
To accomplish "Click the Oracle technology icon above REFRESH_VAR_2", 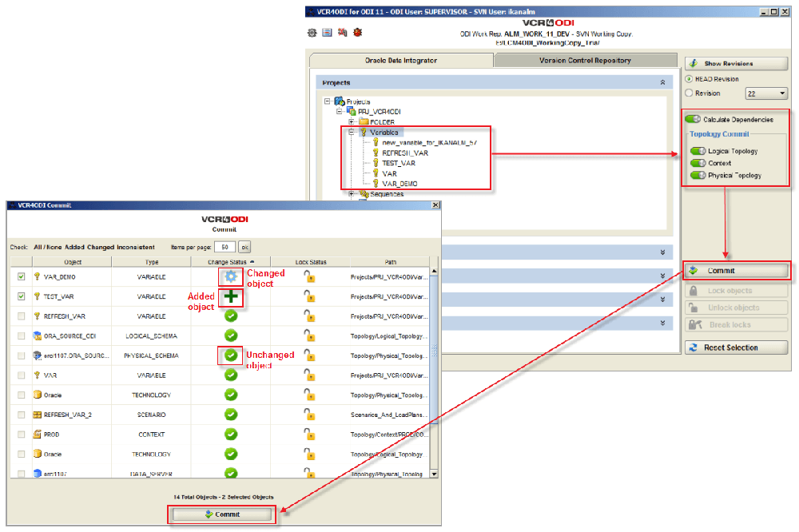I will pyautogui.click(x=38, y=395).
